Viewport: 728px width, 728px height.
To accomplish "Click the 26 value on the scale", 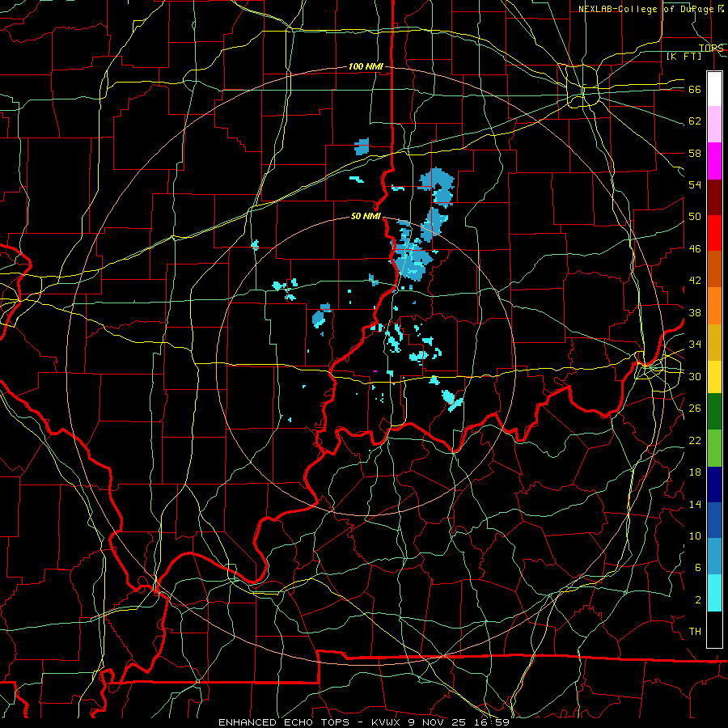I will point(695,408).
